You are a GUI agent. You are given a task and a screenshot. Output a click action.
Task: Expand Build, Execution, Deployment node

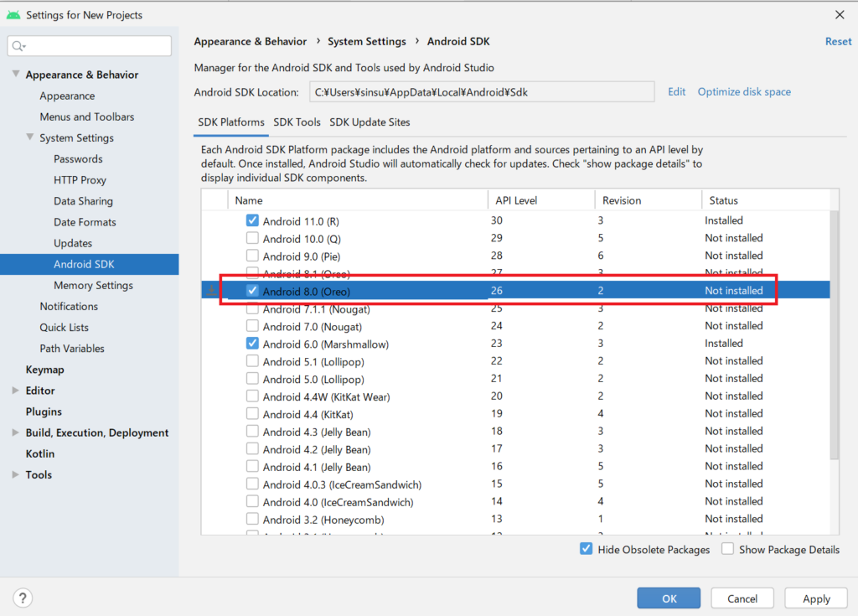pos(15,432)
